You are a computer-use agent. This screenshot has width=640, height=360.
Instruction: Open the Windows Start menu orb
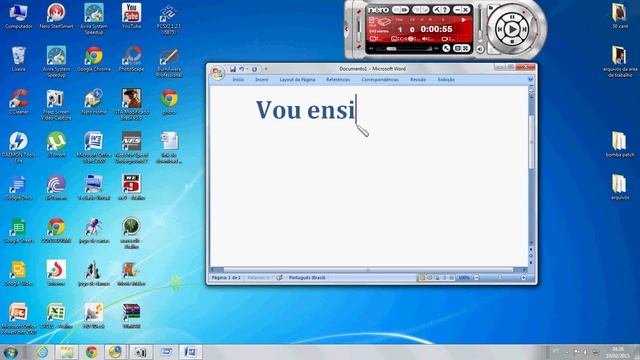click(x=11, y=352)
